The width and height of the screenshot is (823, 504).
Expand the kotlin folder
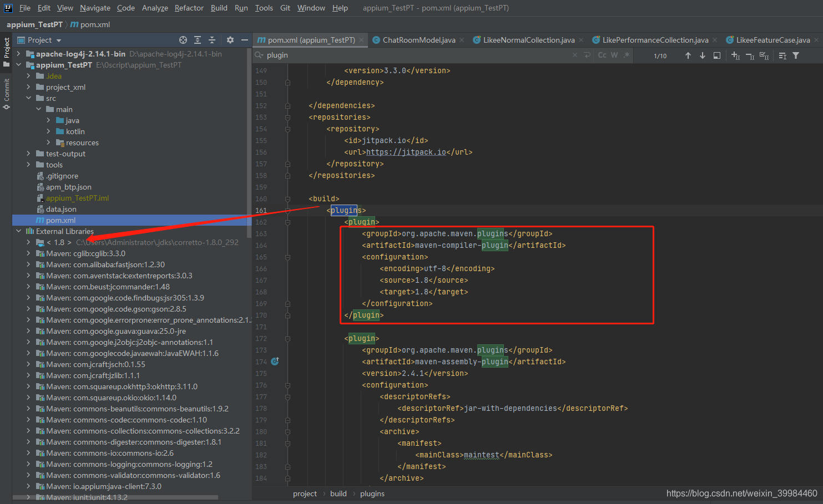(x=48, y=131)
